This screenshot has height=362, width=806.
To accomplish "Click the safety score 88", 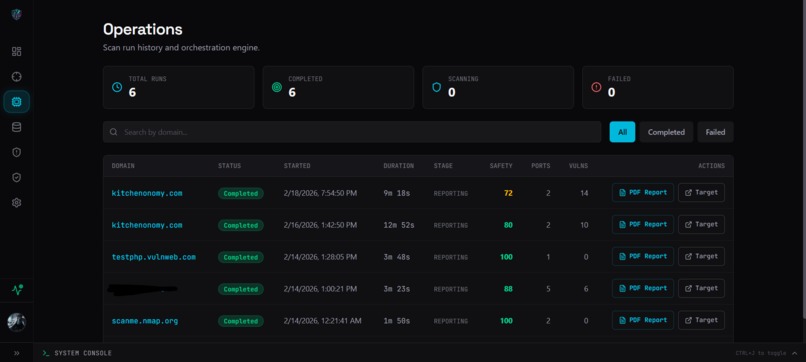I will [508, 289].
